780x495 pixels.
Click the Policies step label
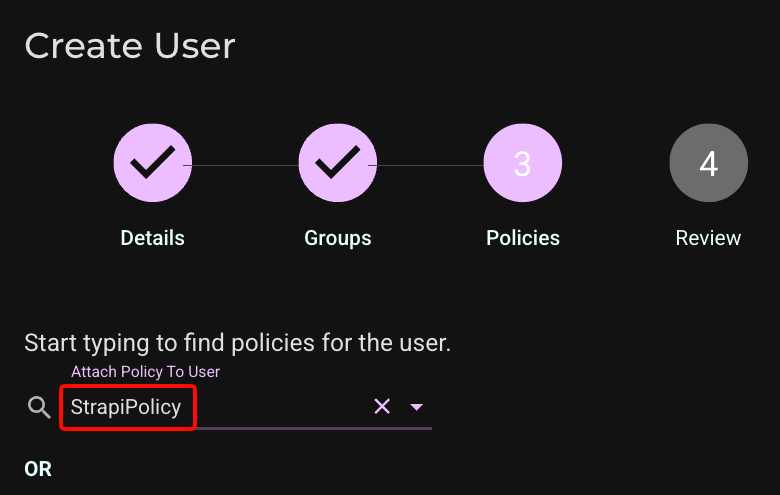(523, 238)
